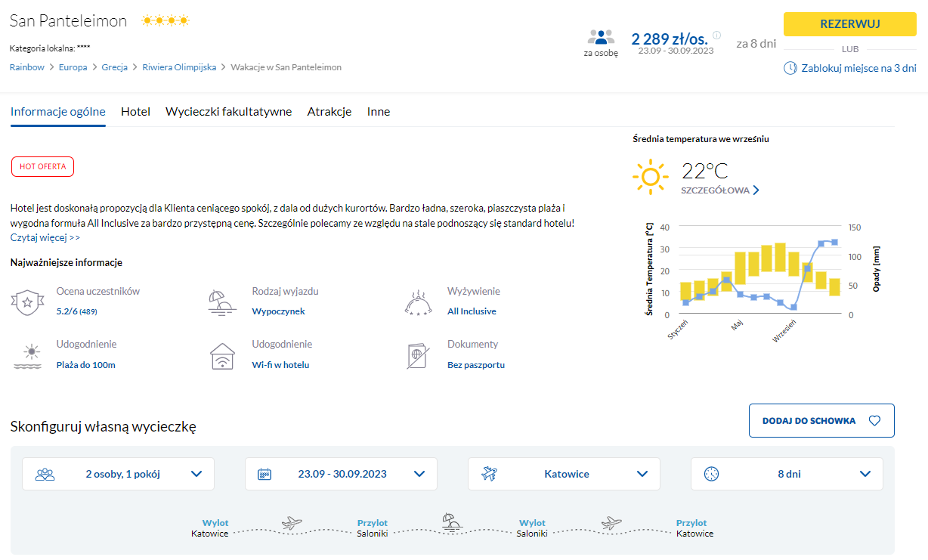
Task: Click the All Inclusive meal cloche icon
Action: click(418, 302)
